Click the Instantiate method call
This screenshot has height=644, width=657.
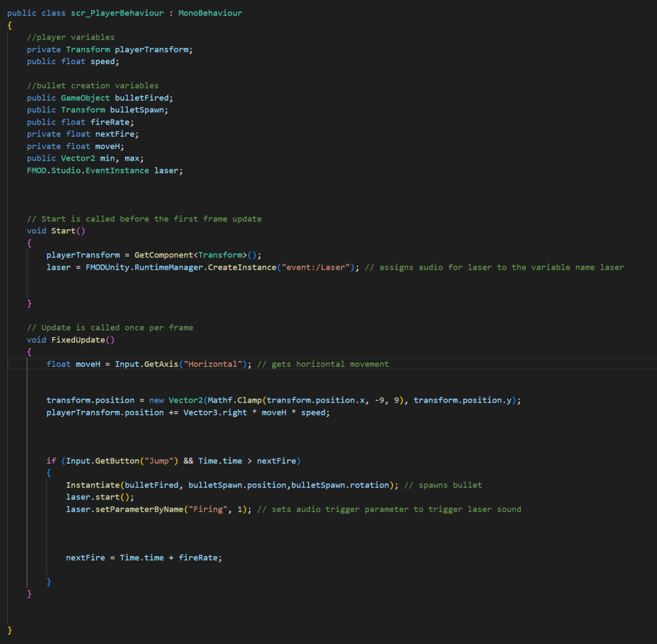tap(92, 485)
